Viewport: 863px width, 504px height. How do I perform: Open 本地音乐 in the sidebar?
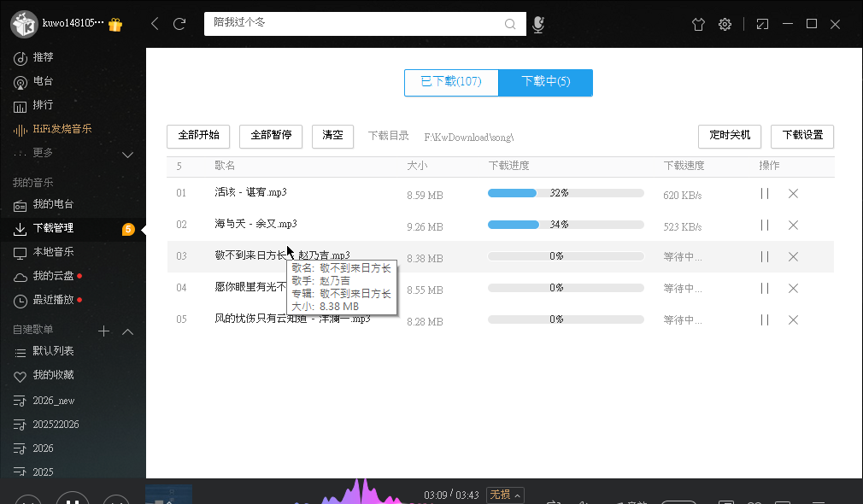coord(53,253)
